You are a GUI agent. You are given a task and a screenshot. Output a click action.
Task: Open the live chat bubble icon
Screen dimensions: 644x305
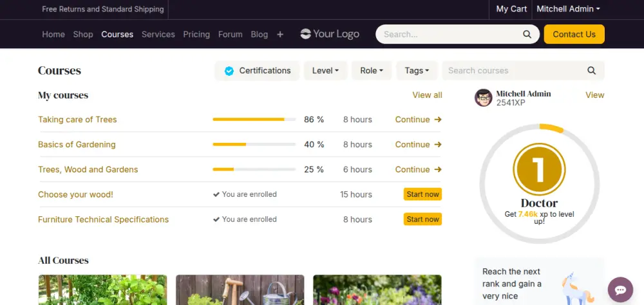point(620,290)
